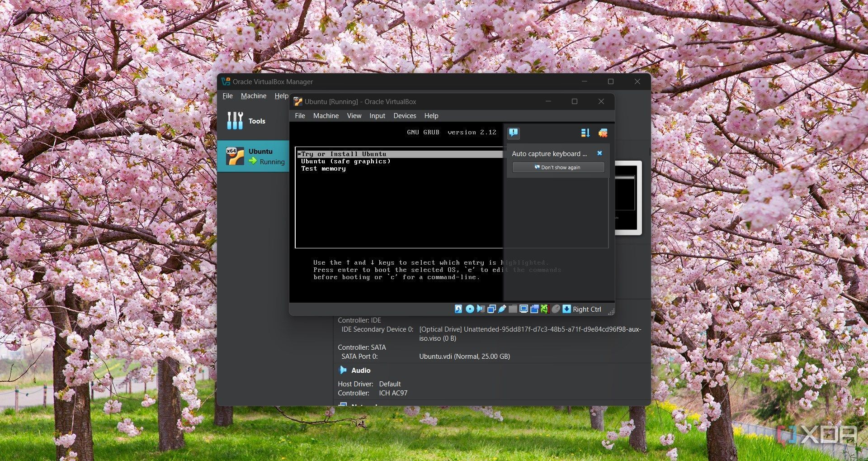This screenshot has width=868, height=461.
Task: Click the mouse integration status icon
Action: coord(556,309)
